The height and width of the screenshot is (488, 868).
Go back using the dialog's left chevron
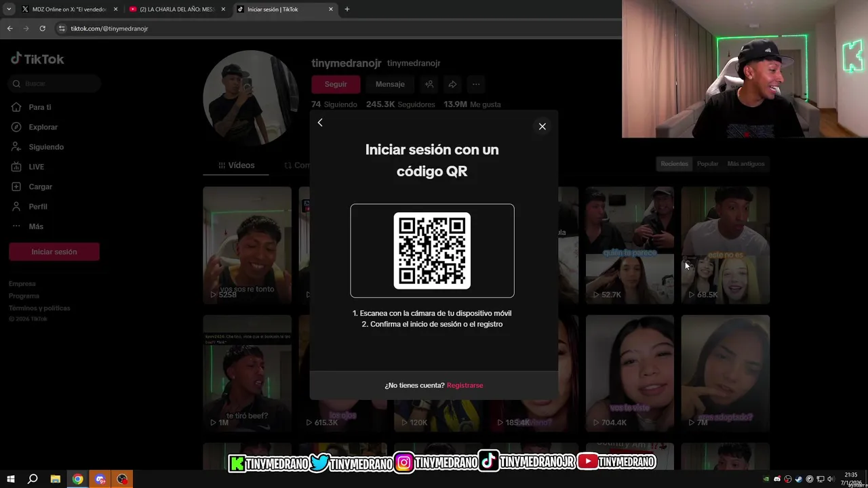click(x=320, y=123)
